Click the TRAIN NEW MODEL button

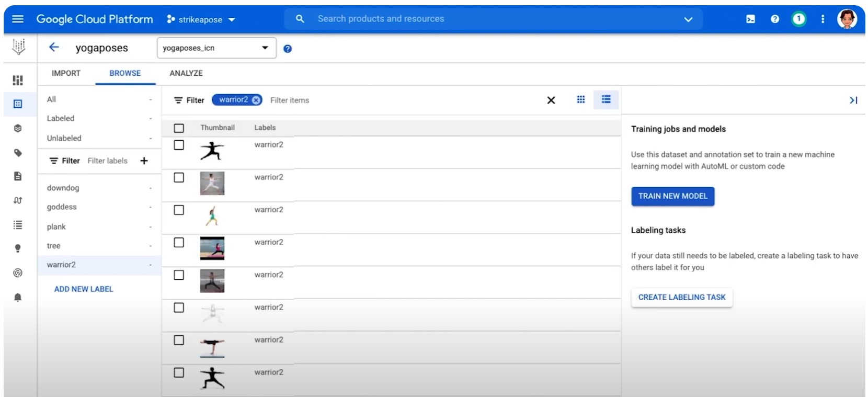point(672,196)
